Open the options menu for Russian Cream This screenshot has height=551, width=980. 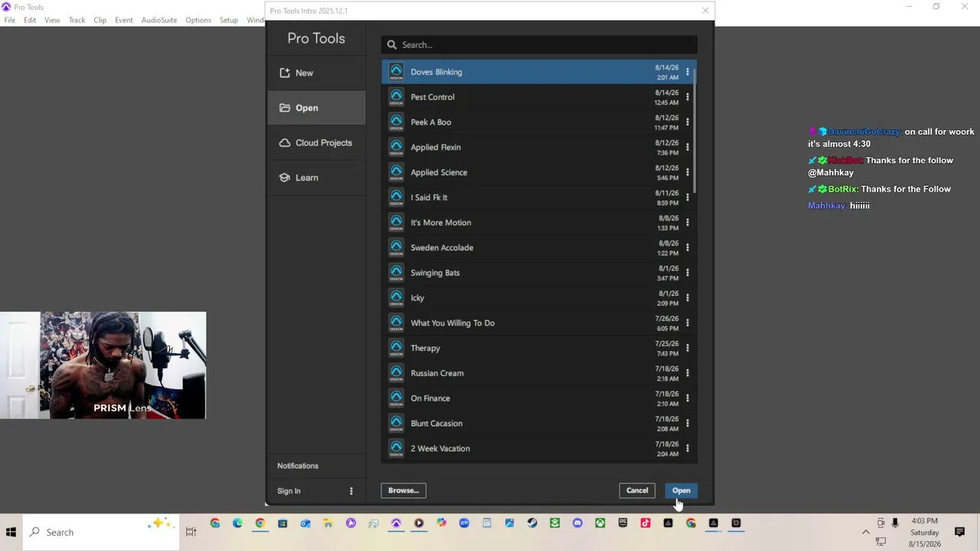(688, 373)
